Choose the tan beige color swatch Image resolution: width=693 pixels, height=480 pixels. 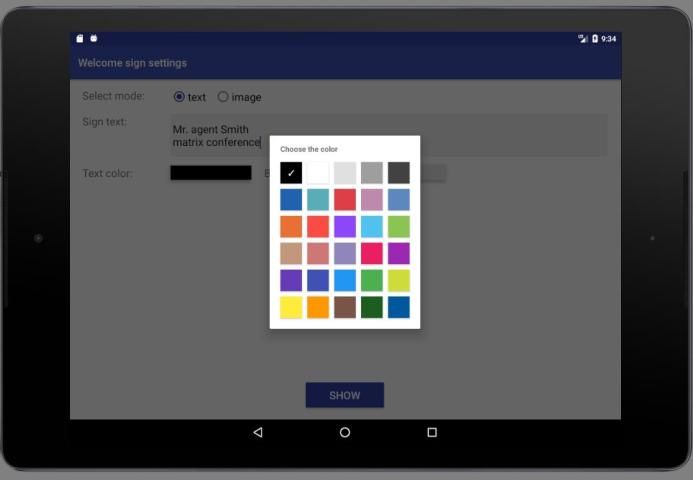point(291,254)
